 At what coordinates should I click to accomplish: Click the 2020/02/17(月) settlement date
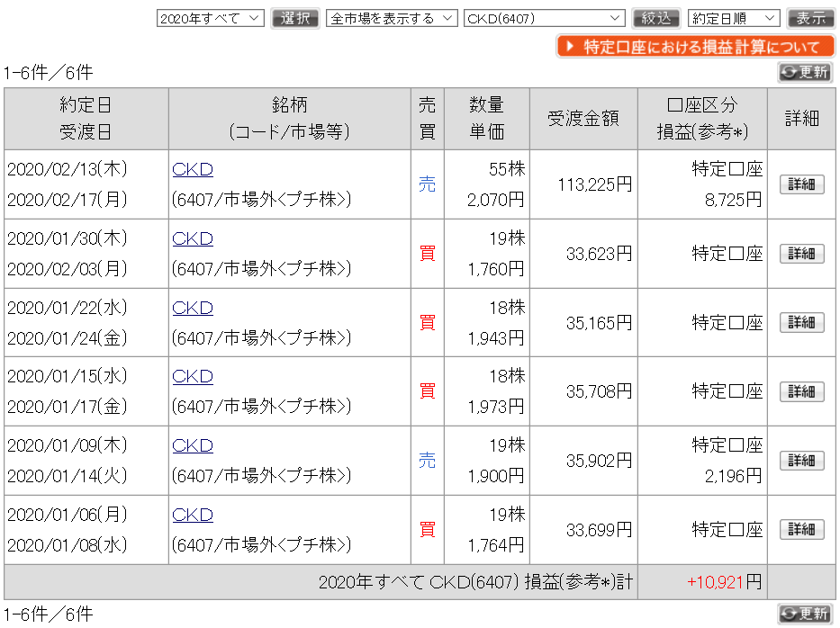[68, 200]
